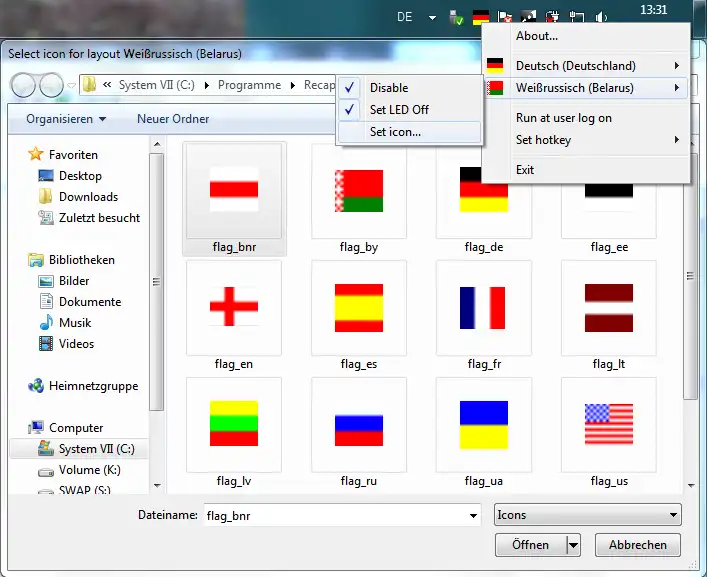Click the Abbrechen button
The width and height of the screenshot is (708, 577).
click(638, 545)
